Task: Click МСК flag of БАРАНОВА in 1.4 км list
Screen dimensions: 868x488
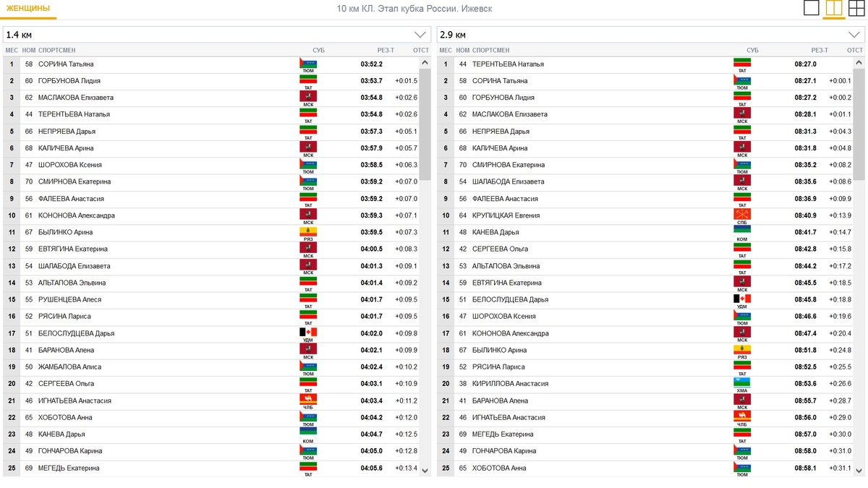Action: [x=308, y=349]
